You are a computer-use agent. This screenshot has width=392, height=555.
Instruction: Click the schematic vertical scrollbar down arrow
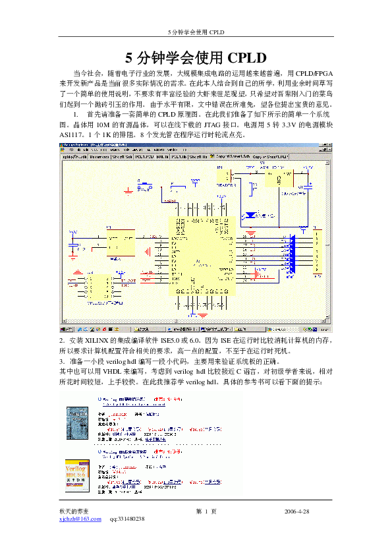(327, 317)
